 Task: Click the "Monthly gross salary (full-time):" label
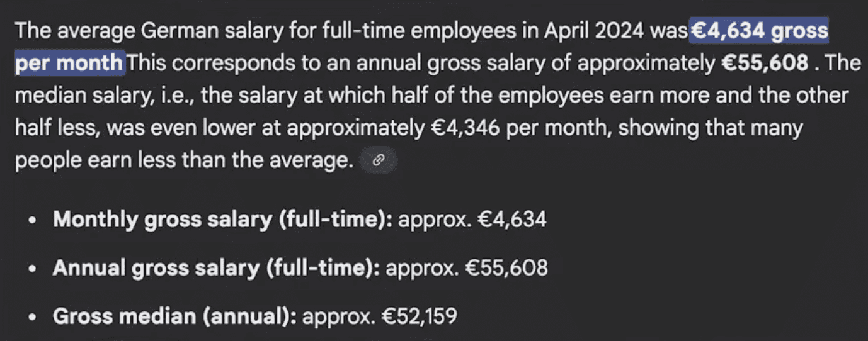(223, 220)
